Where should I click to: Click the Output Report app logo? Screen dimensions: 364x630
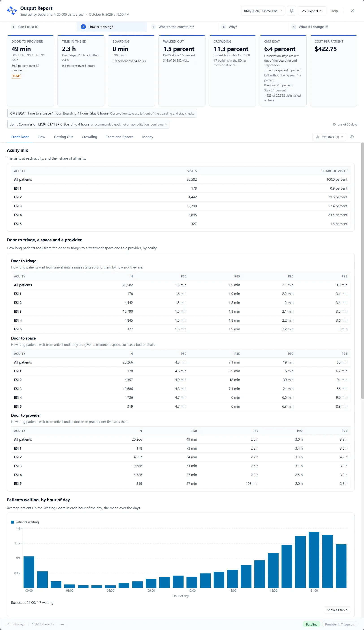[12, 11]
